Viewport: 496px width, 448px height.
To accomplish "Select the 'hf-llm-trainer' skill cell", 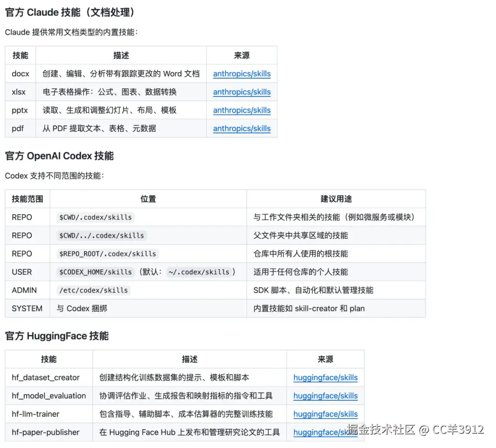I will click(49, 414).
